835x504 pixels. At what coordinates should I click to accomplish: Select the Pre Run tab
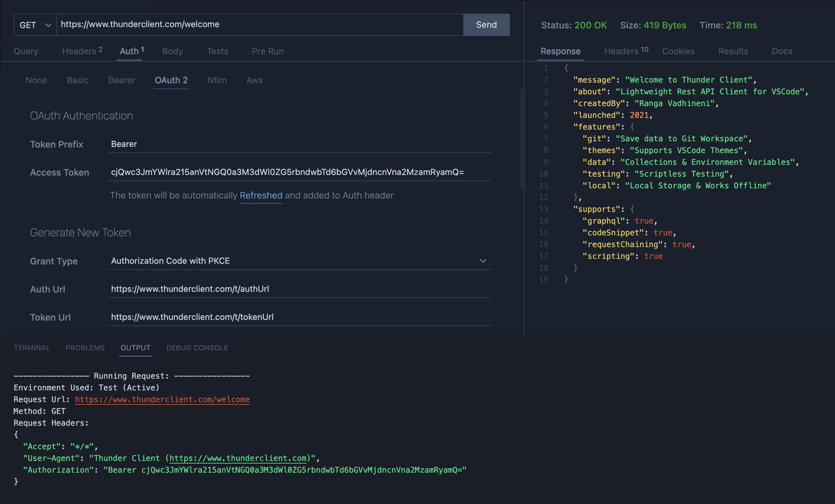267,51
